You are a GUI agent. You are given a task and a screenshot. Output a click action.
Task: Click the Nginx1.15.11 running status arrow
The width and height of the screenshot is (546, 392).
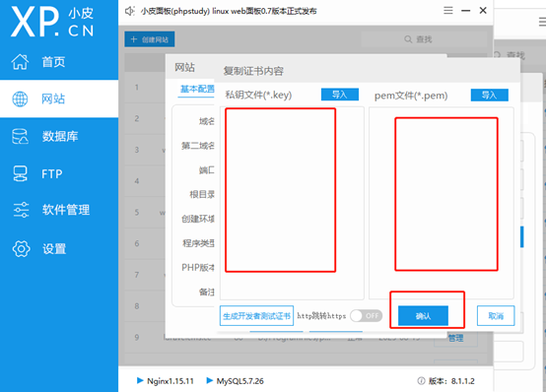coord(140,380)
